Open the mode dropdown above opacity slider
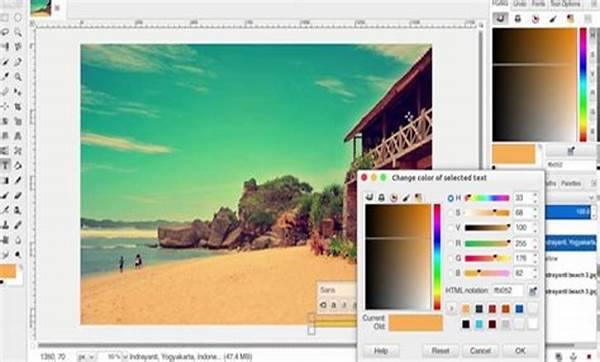 571,197
